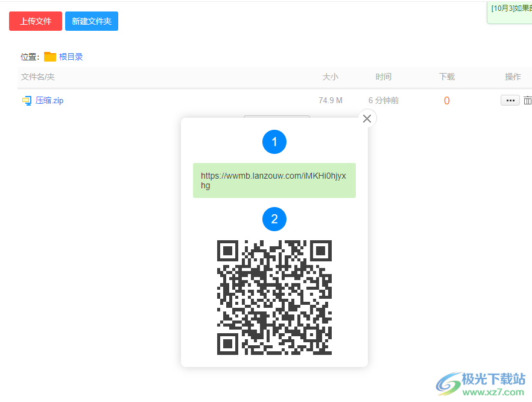Click the file type icon for 压缩.zip
Viewport: 532px width, 402px height.
pyautogui.click(x=27, y=100)
